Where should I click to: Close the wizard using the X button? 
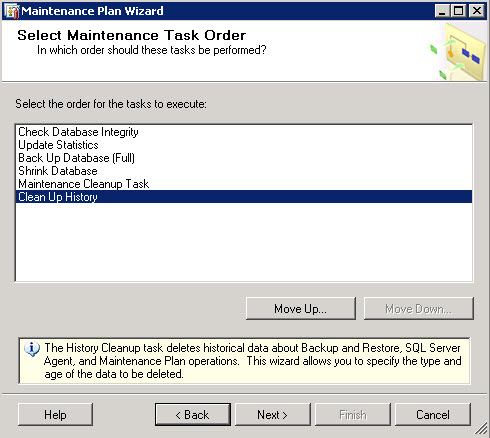click(477, 11)
